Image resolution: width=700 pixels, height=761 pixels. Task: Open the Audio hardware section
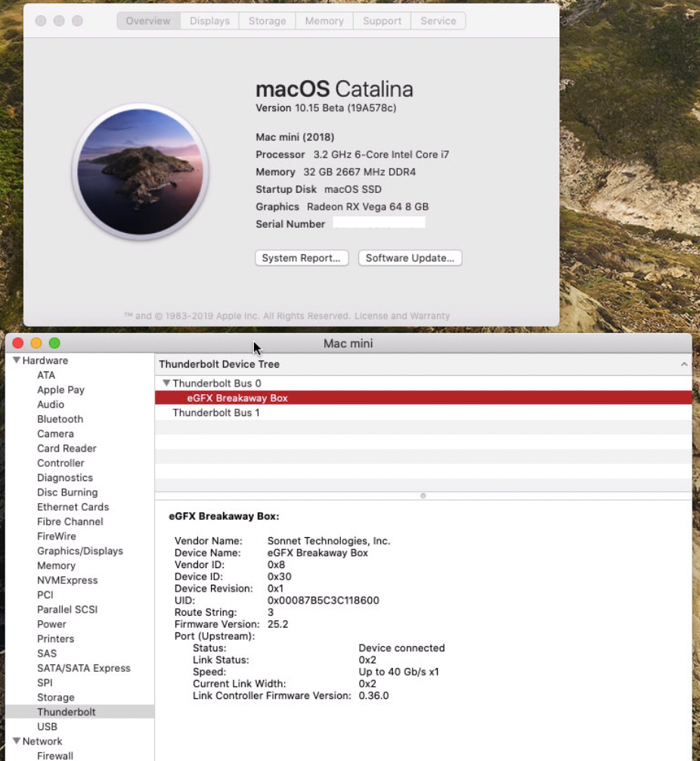(51, 404)
